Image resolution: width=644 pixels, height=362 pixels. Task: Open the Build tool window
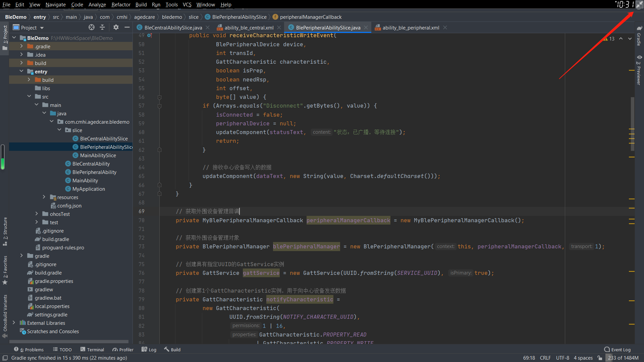click(x=172, y=350)
